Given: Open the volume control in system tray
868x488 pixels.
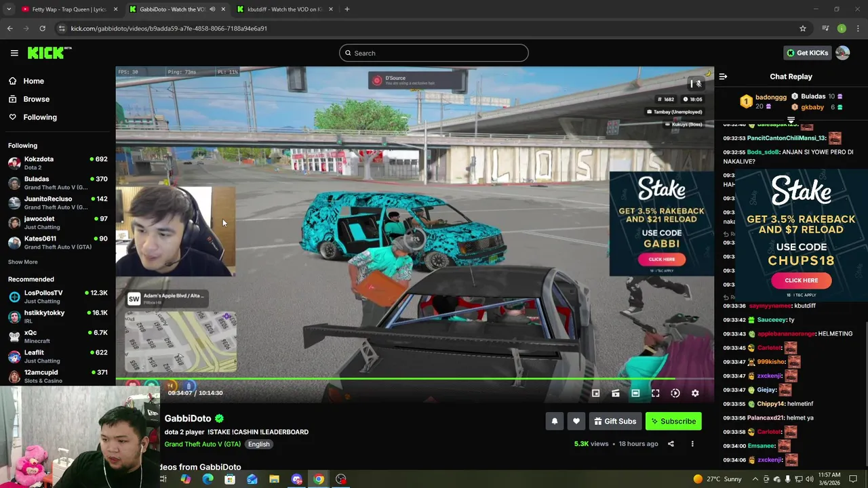Looking at the screenshot, I should [809, 479].
